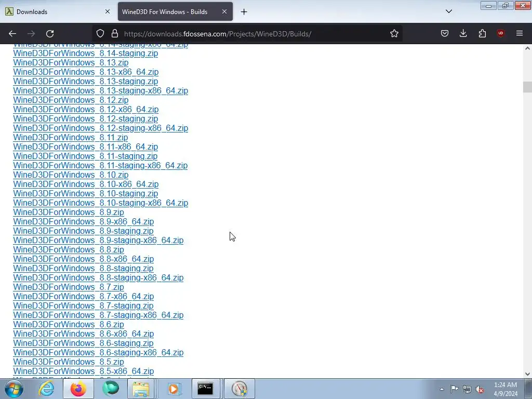Open the extensions puzzle-piece menu
The image size is (532, 399).
pos(482,34)
